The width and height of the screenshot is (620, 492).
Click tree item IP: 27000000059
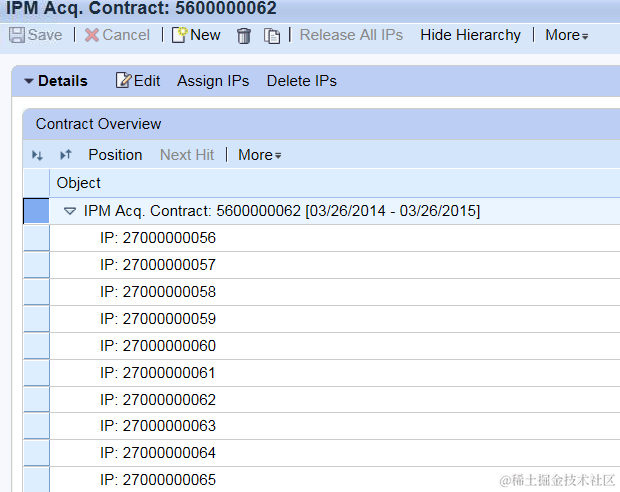[158, 319]
